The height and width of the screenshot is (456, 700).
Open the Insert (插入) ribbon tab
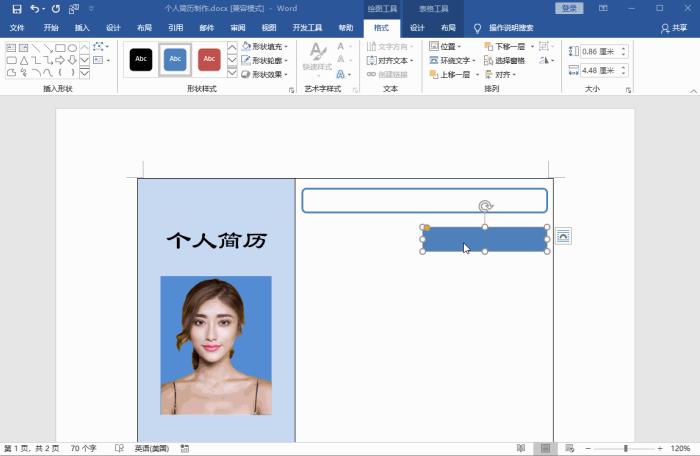click(82, 28)
